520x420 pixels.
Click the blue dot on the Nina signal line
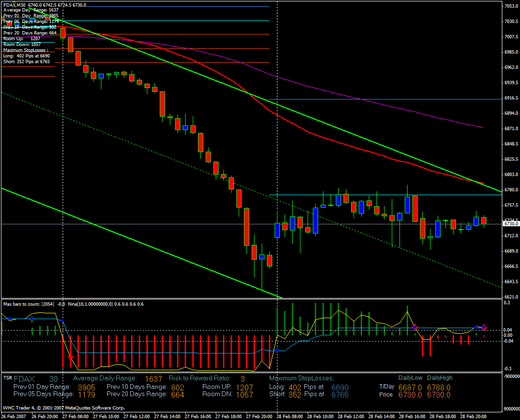coord(277,350)
